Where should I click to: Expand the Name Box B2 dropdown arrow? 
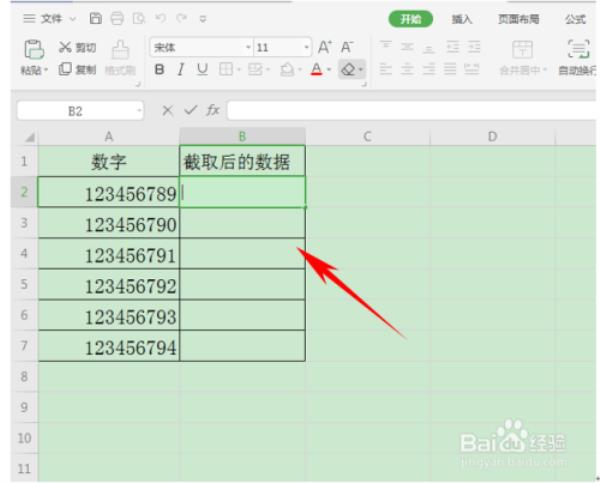tap(139, 111)
